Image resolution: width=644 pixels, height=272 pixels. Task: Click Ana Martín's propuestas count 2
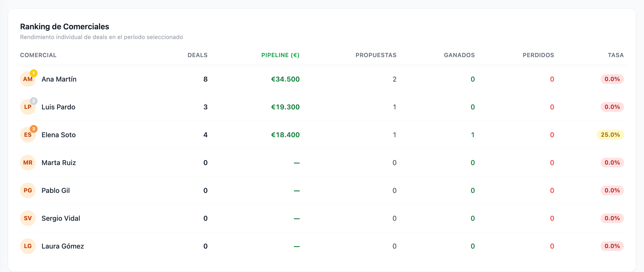(395, 79)
